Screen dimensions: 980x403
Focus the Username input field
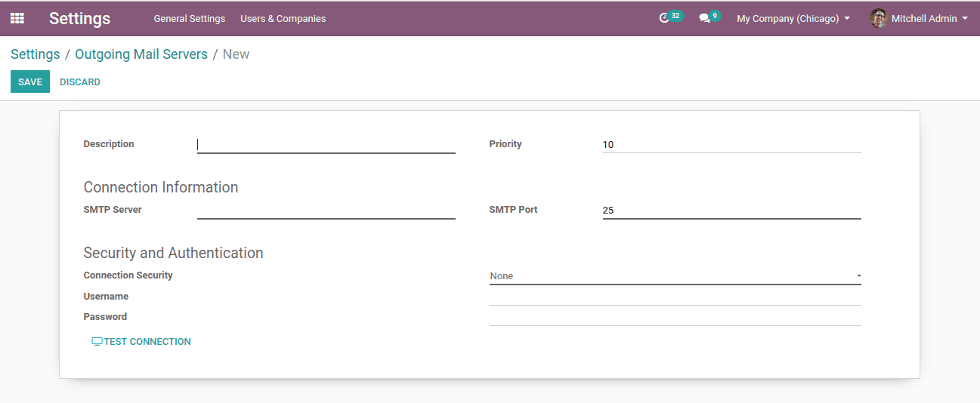pyautogui.click(x=675, y=297)
